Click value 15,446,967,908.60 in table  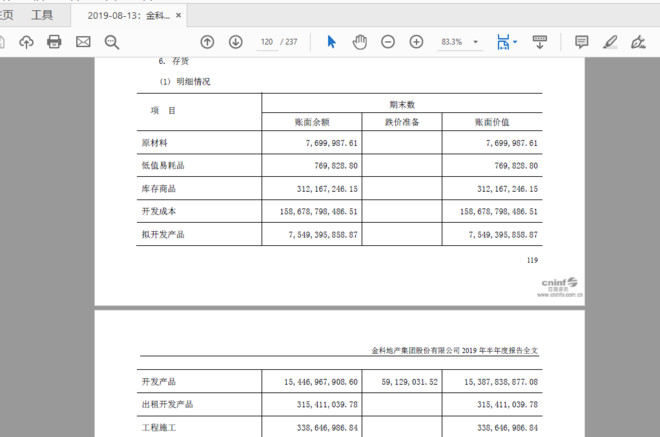tap(321, 382)
